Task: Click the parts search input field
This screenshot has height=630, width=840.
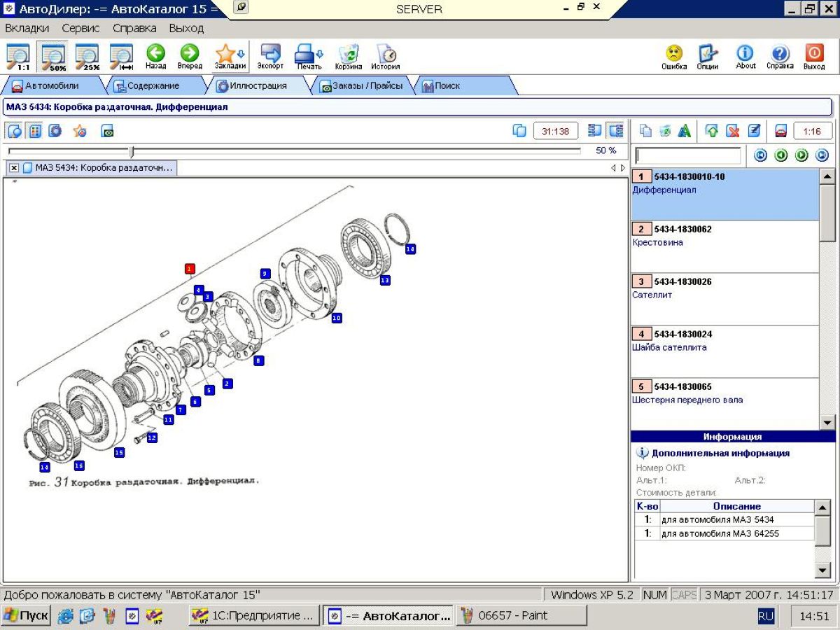Action: point(687,155)
